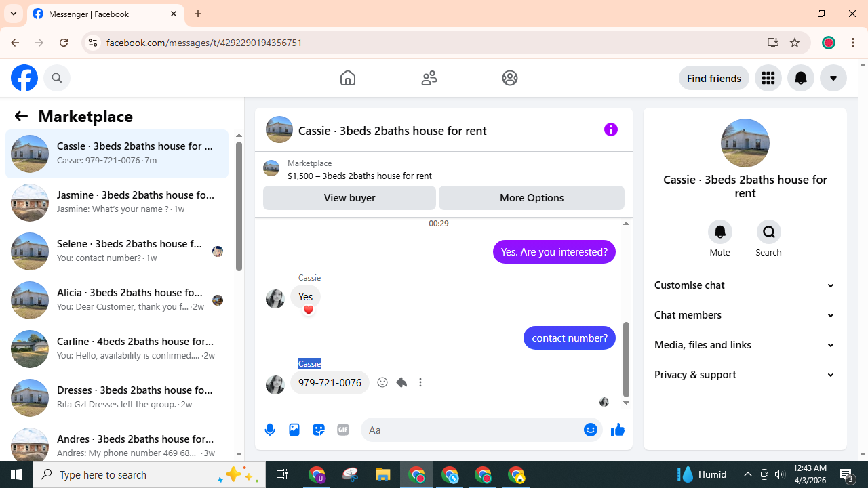Image resolution: width=868 pixels, height=488 pixels.
Task: Open the Cassie conversation in the list
Action: click(117, 154)
